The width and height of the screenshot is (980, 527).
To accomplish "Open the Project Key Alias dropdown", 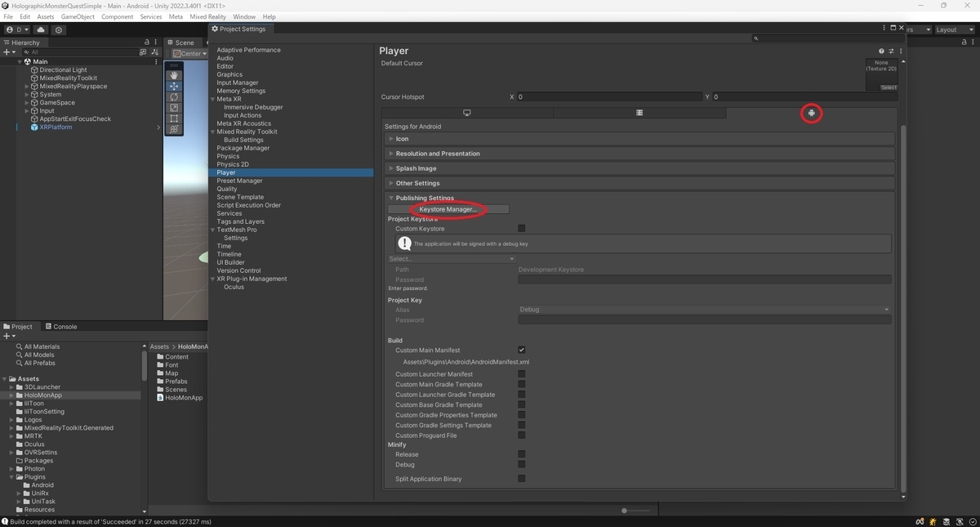I will (x=704, y=309).
